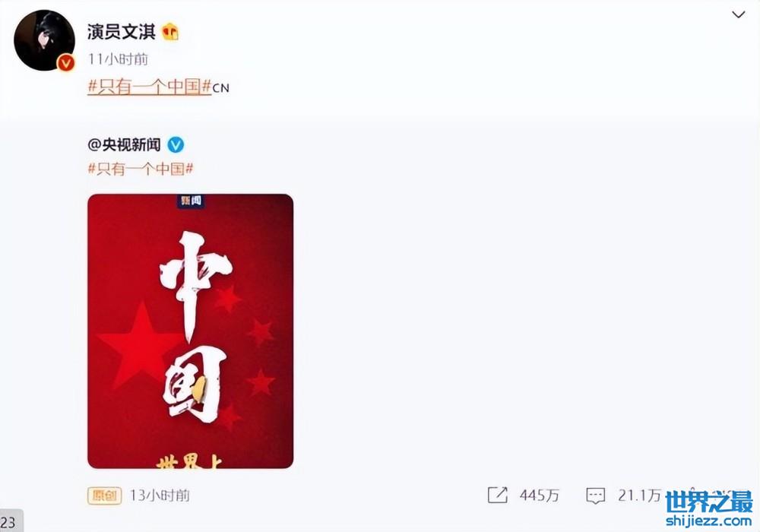This screenshot has height=532, width=760.
Task: Click the membership crown icon beside 演员文淇
Action: tap(170, 32)
